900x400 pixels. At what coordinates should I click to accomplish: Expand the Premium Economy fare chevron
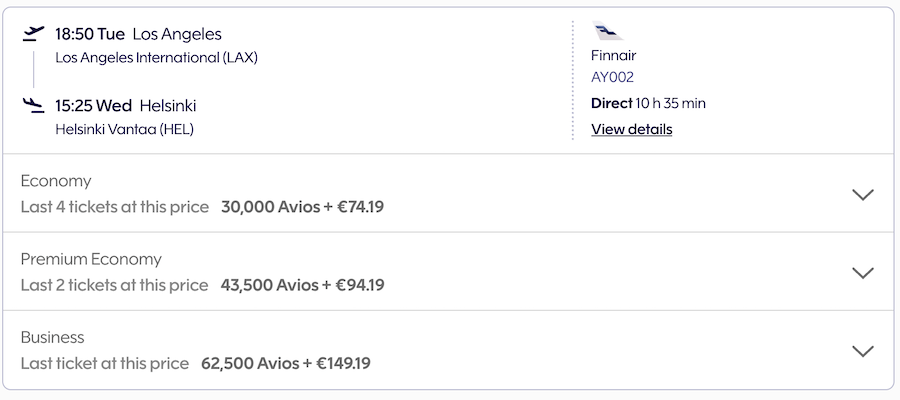coord(863,272)
